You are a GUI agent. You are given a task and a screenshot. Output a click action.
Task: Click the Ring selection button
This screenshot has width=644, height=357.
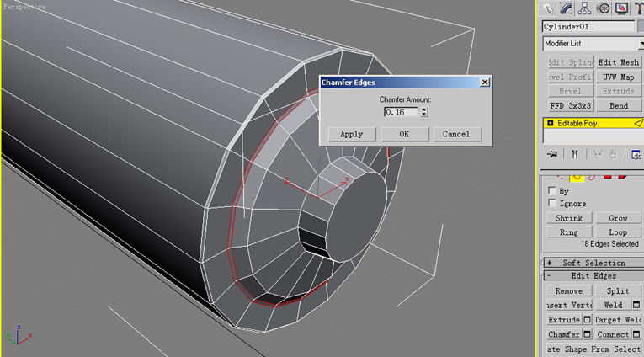pos(569,232)
